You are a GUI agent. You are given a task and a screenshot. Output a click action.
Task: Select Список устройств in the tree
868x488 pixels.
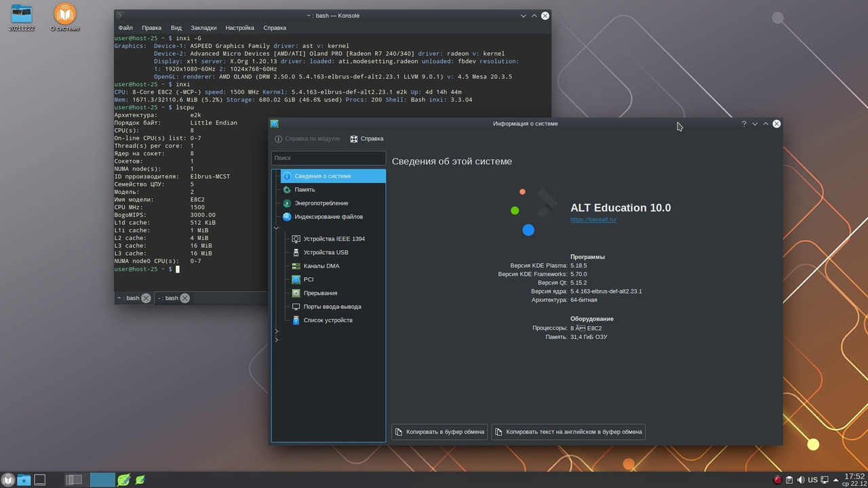tap(328, 320)
